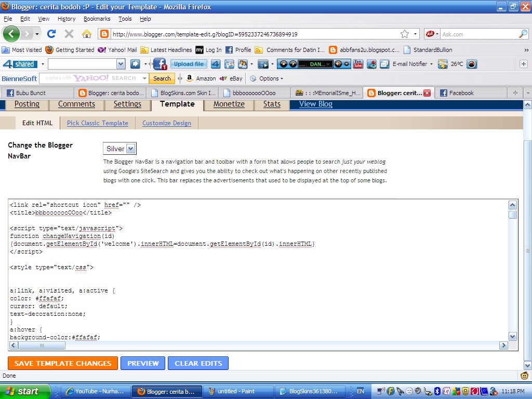Image resolution: width=532 pixels, height=399 pixels.
Task: Open the View Blog link
Action: coord(315,104)
